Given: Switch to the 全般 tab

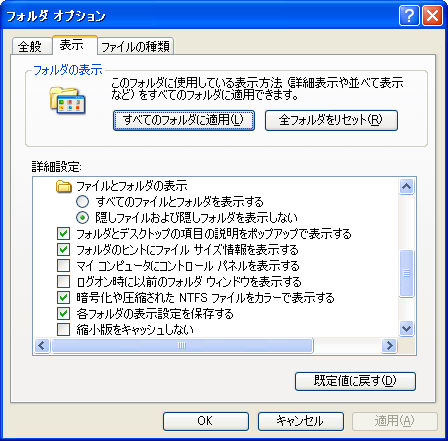Looking at the screenshot, I should point(31,46).
